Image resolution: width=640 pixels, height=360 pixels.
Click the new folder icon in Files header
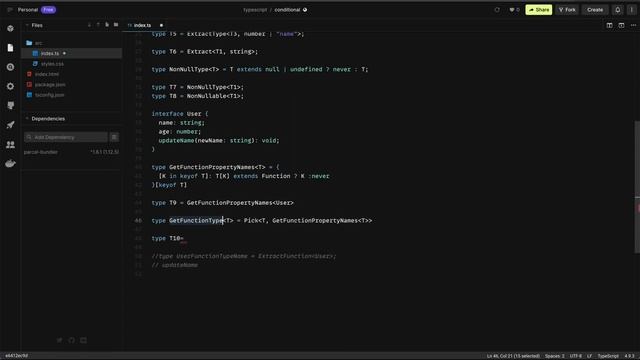(x=116, y=25)
